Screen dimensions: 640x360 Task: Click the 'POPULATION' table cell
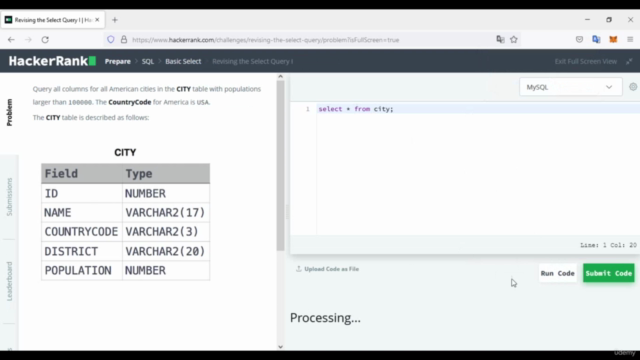(x=81, y=271)
